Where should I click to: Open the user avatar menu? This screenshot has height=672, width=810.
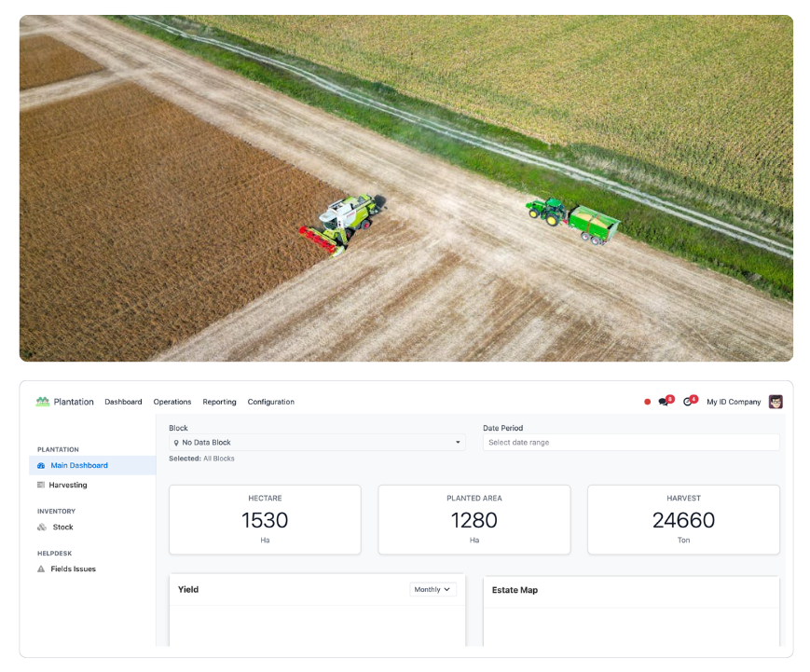point(776,402)
